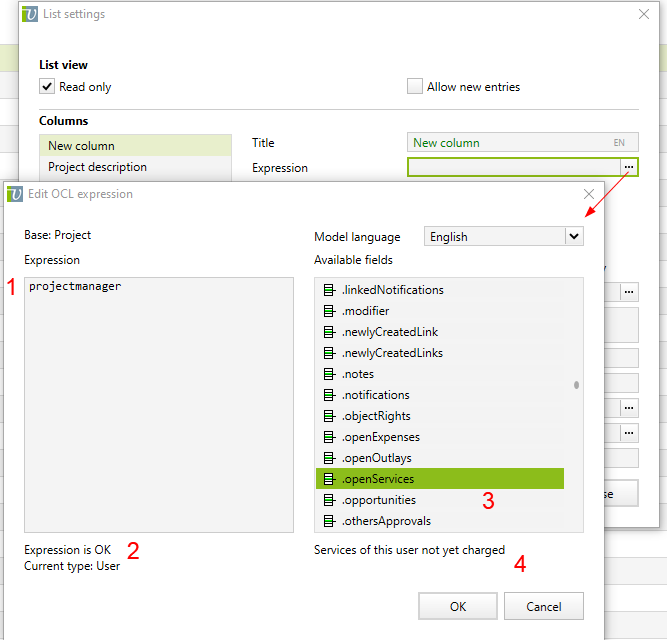Cancel the OCL expression dialog
Viewport: 667px width, 640px height.
[x=544, y=606]
